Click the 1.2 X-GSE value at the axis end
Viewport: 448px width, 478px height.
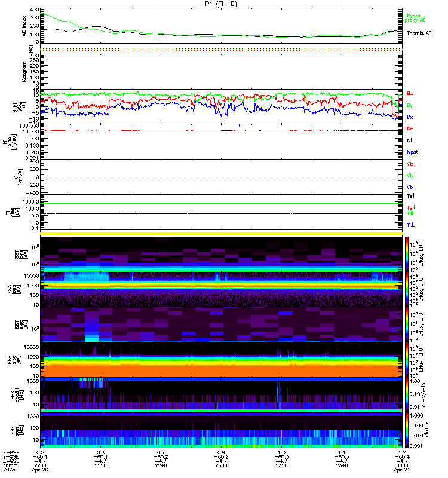402,452
